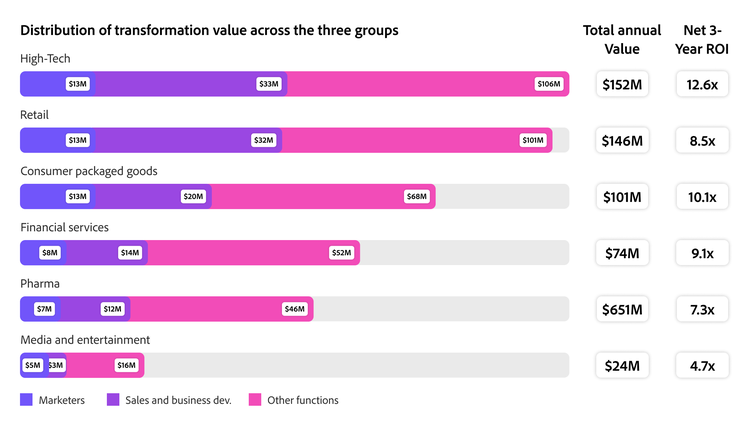The width and height of the screenshot is (750, 422).
Task: Click the Media and entertainment $24M total
Action: pyautogui.click(x=621, y=365)
